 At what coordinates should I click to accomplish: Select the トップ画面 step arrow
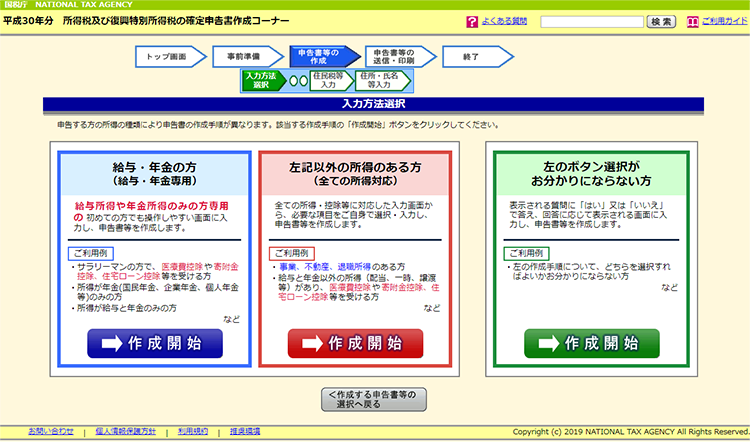click(171, 56)
